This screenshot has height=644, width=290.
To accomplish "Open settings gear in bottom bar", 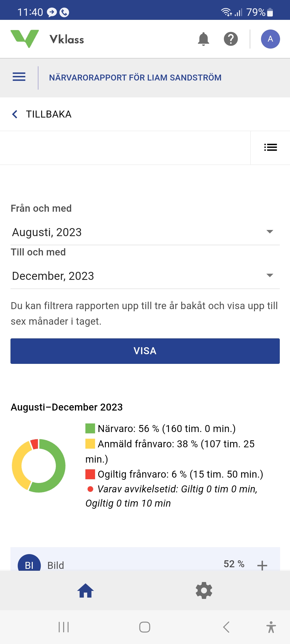I will click(204, 590).
